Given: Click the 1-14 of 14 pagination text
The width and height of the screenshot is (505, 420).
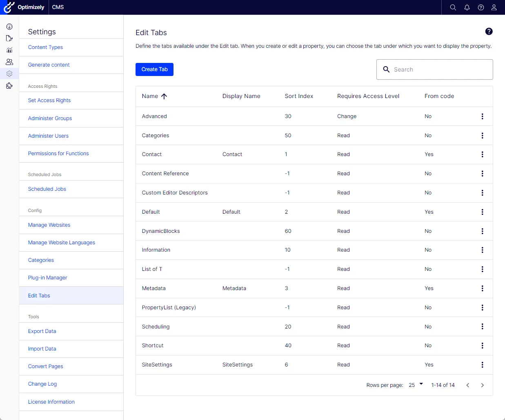Looking at the screenshot, I should click(443, 385).
